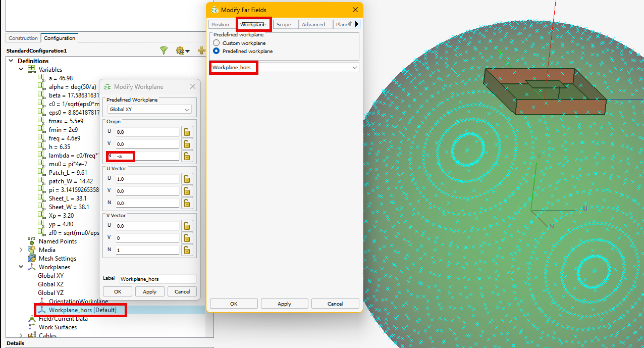Select the Global YZ workplane in tree

(50, 293)
